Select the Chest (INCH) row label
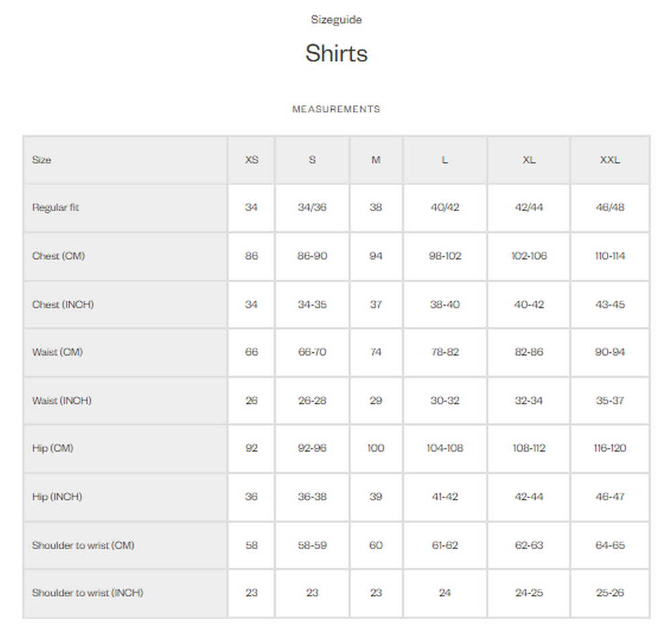The width and height of the screenshot is (672, 640). coord(62,305)
